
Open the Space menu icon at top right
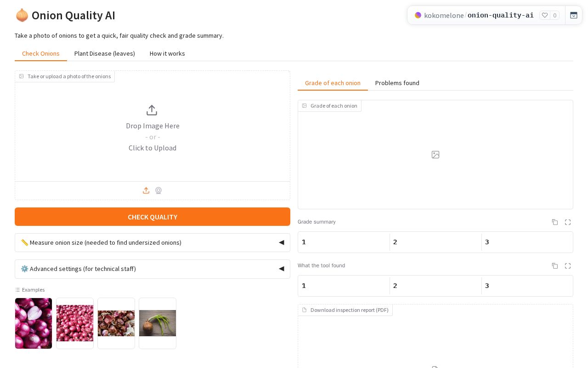(574, 15)
